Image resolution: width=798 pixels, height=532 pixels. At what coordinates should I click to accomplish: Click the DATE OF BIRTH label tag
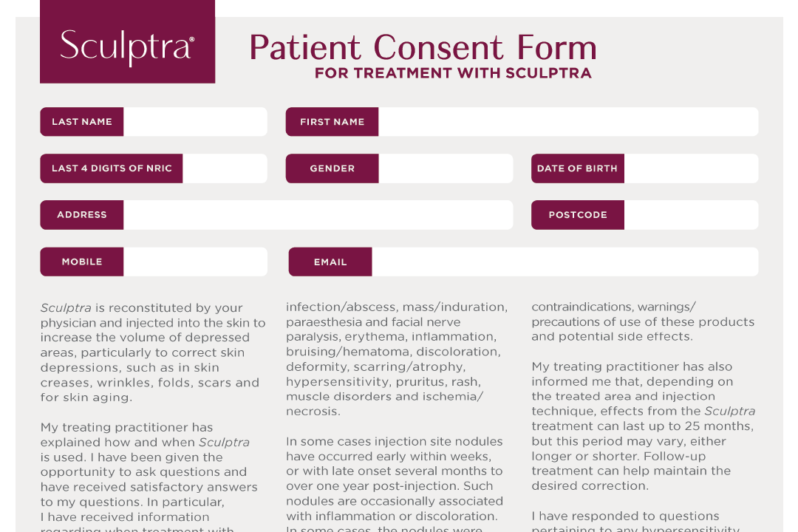(577, 168)
